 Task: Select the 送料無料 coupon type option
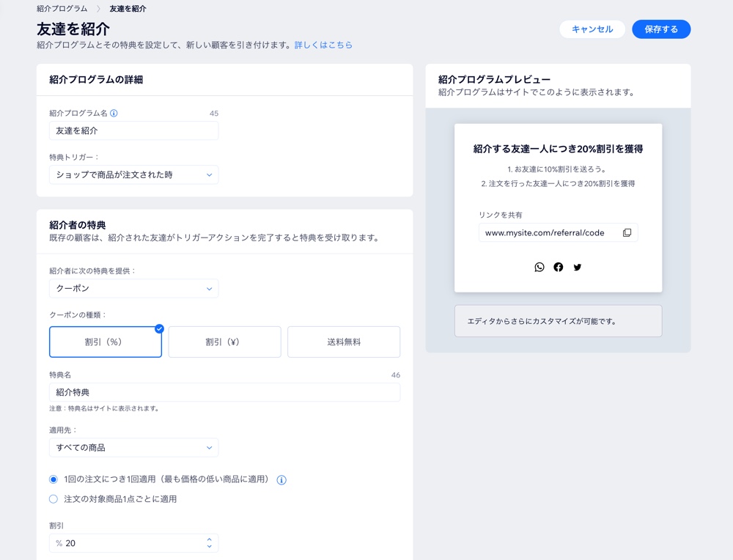click(344, 342)
